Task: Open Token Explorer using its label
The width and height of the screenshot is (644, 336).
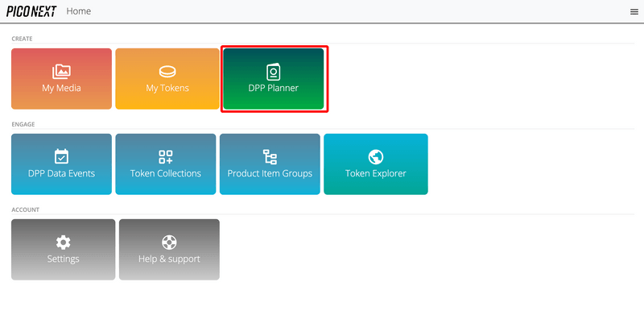Action: pyautogui.click(x=375, y=173)
